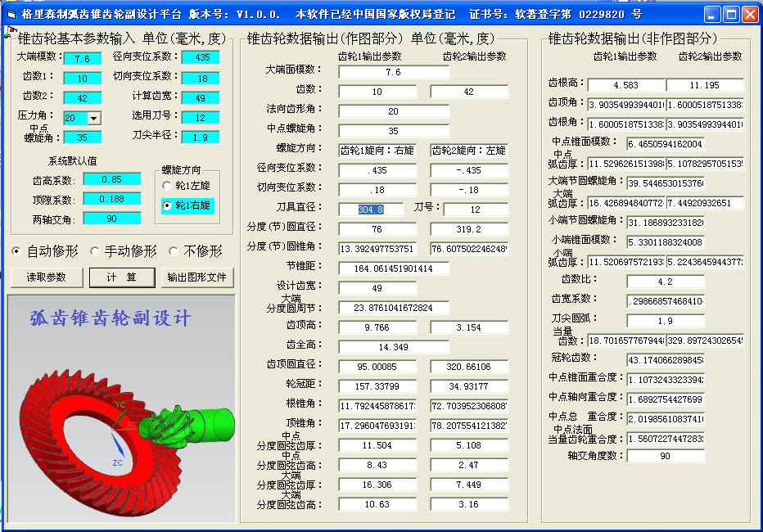
Task: Click the 径向变位系数 input field
Action: point(201,57)
